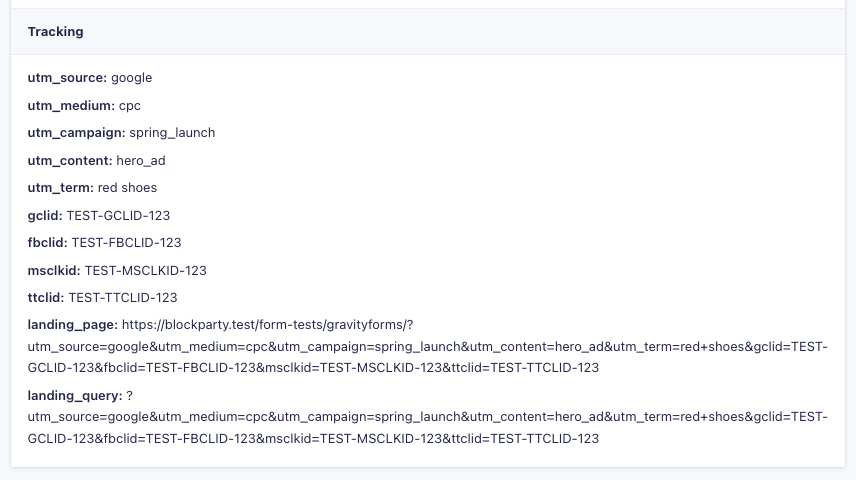Select the gclid label

pos(45,215)
